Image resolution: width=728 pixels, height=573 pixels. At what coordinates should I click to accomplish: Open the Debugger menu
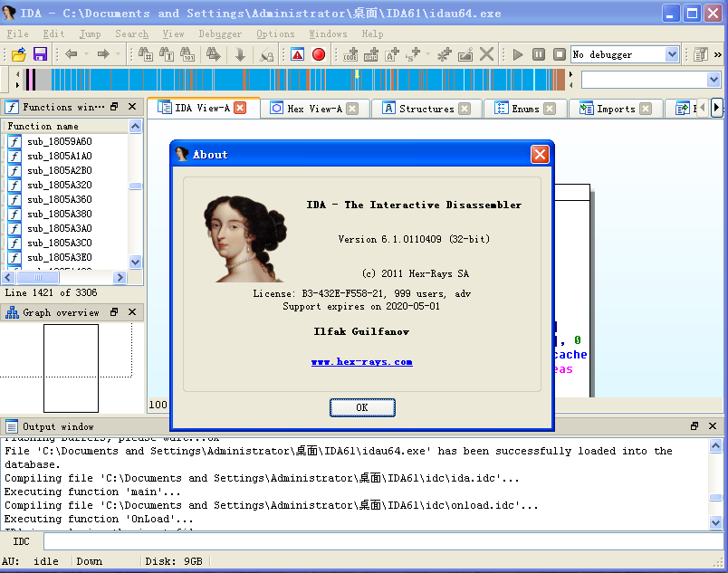coord(220,33)
